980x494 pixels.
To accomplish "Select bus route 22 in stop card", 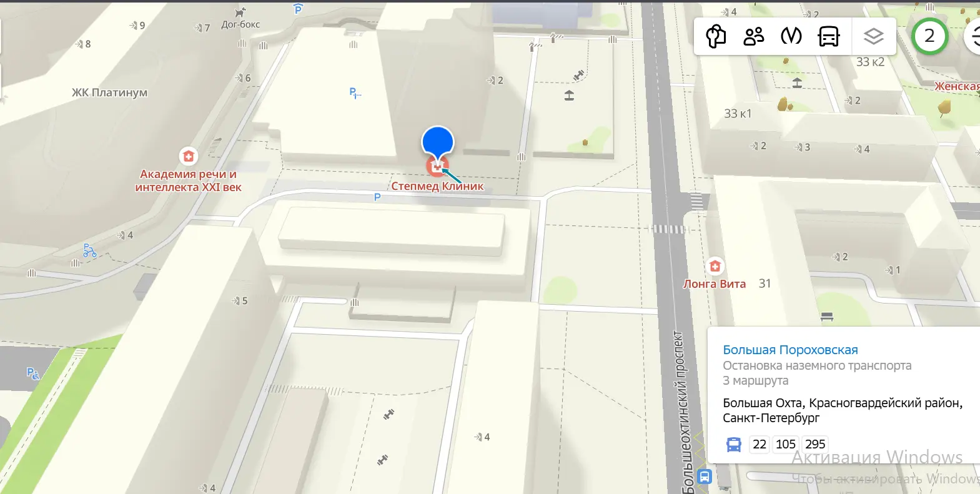I will [x=760, y=444].
